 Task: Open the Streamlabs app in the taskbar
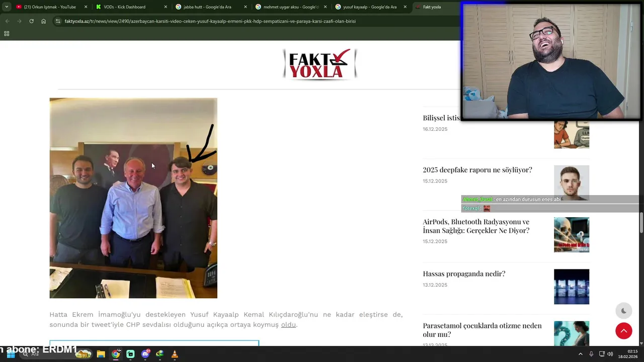(130, 354)
